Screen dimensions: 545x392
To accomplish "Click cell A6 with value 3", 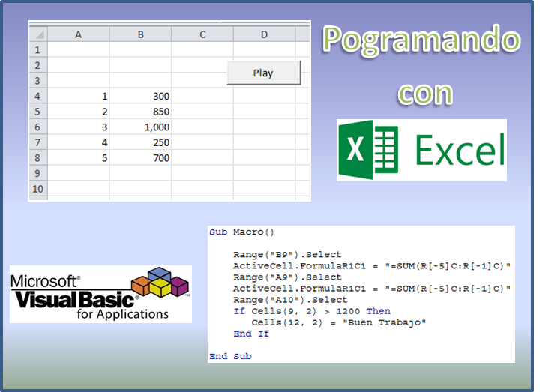I will [x=79, y=127].
